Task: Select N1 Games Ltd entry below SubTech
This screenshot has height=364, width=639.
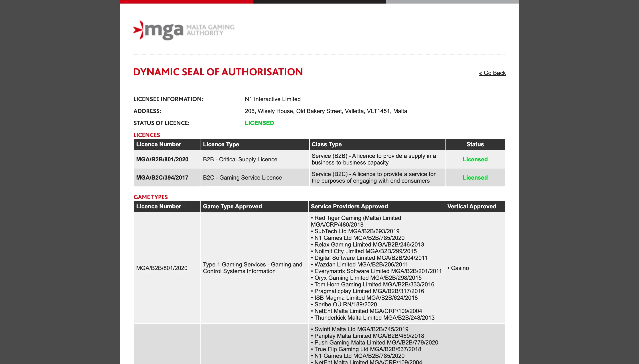Action: [357, 238]
